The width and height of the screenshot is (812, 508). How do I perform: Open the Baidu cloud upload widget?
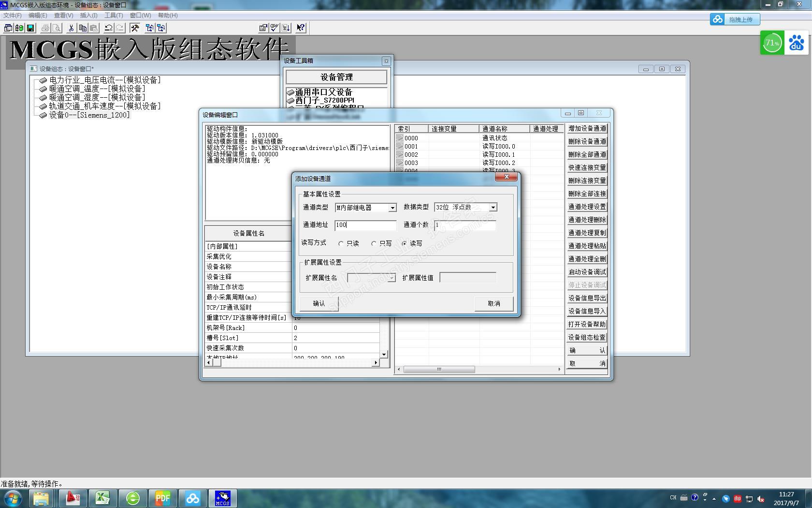tap(735, 19)
